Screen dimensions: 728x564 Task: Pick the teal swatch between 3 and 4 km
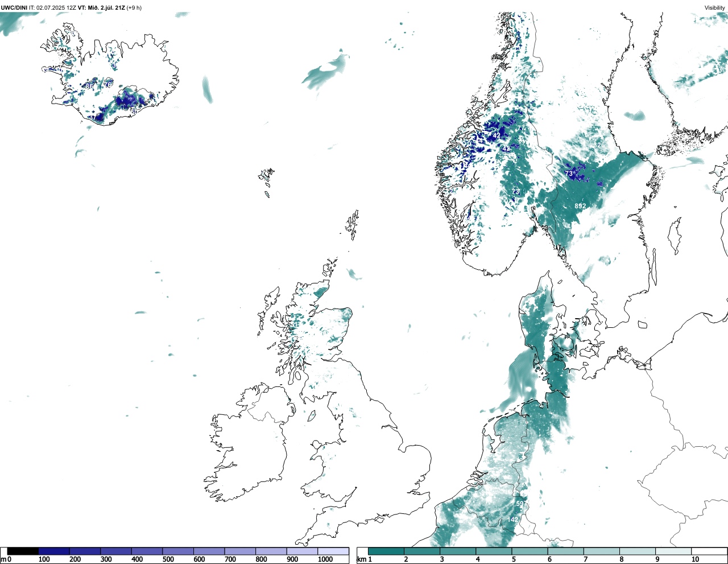[x=458, y=551]
